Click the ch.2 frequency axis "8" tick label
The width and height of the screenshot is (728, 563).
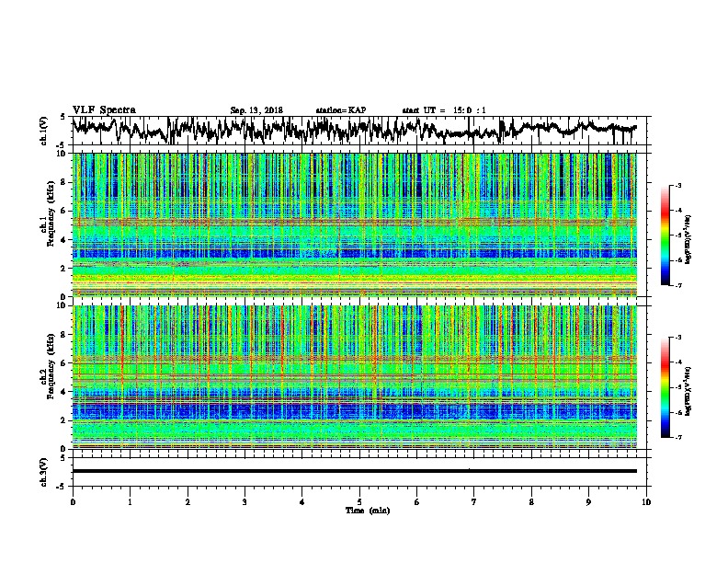pos(65,335)
